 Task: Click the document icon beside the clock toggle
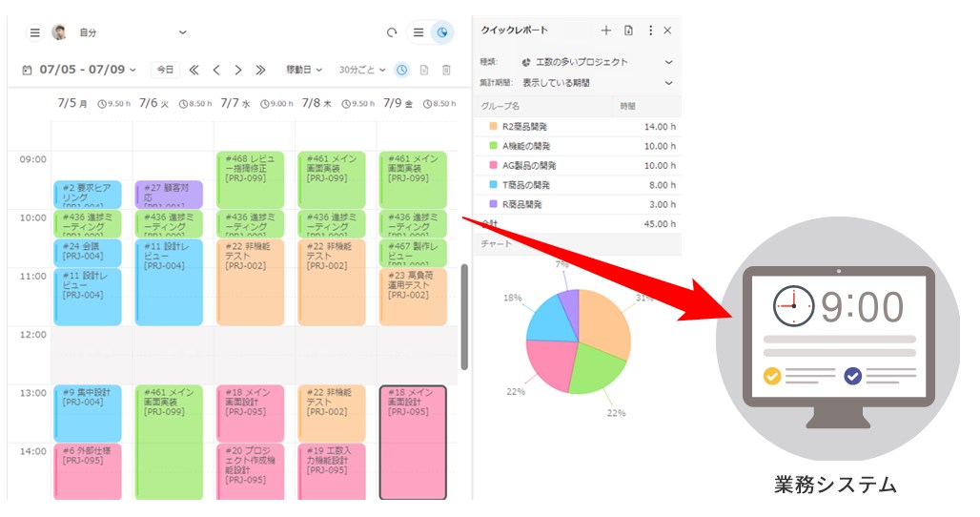424,70
